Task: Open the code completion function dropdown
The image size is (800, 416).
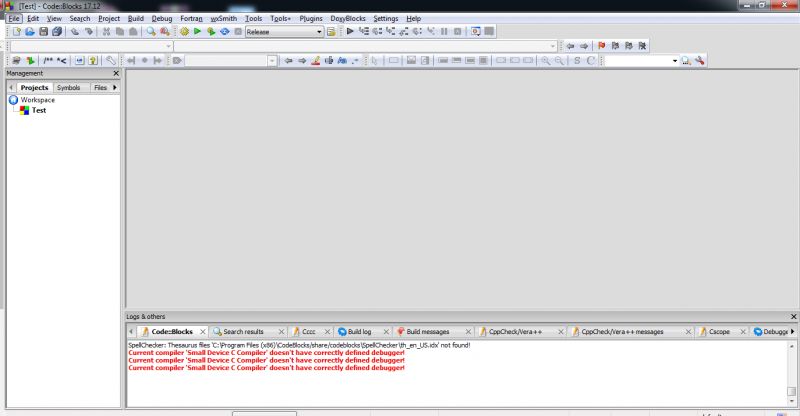Action: pyautogui.click(x=553, y=46)
